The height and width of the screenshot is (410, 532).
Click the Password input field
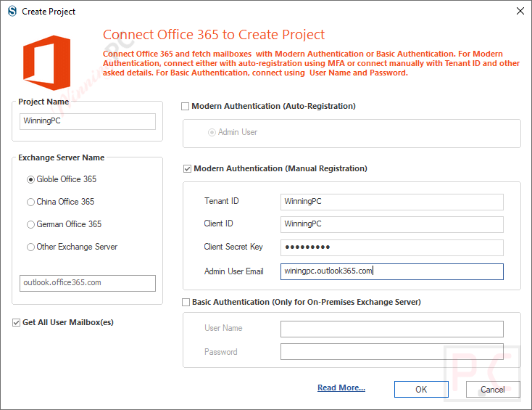coord(392,351)
